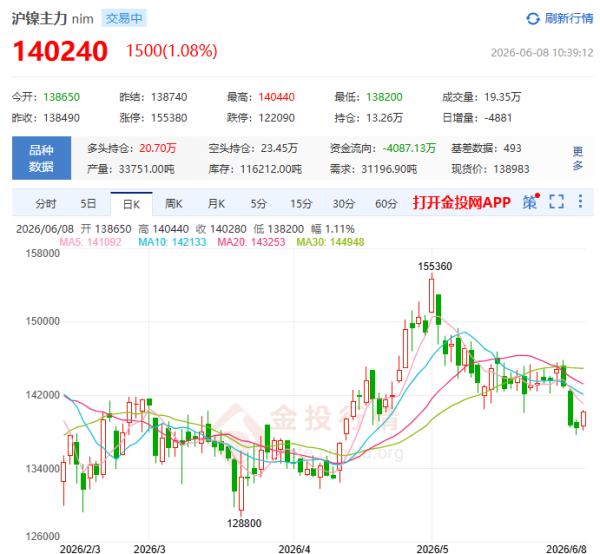The image size is (600, 554).
Task: Click the 日增量 value -4881
Action: click(498, 118)
